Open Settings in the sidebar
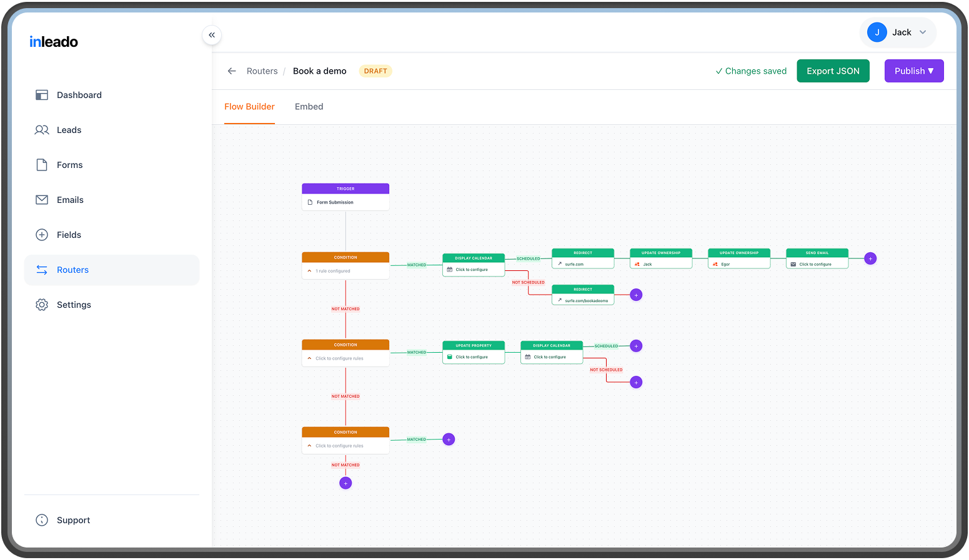Screen dimensions: 969x560 pos(112,305)
